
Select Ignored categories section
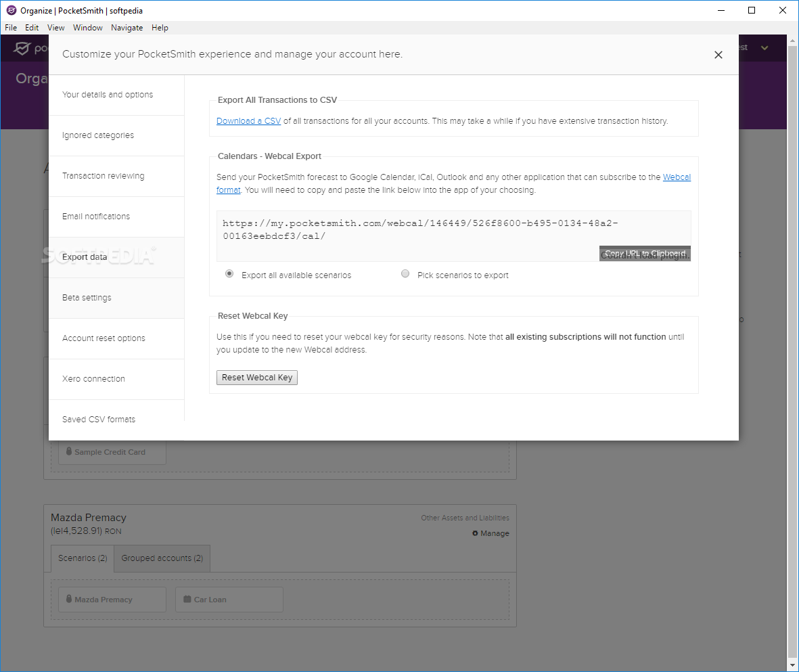click(116, 135)
